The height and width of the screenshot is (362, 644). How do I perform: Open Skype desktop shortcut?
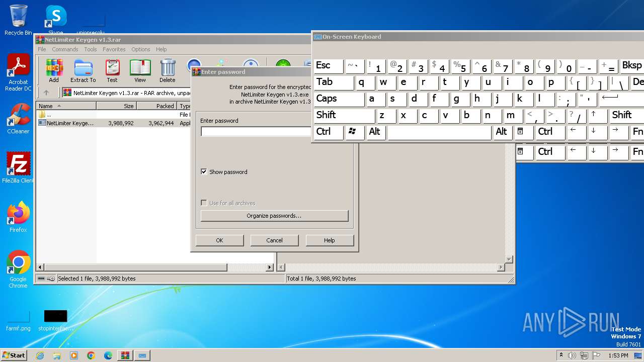[55, 19]
